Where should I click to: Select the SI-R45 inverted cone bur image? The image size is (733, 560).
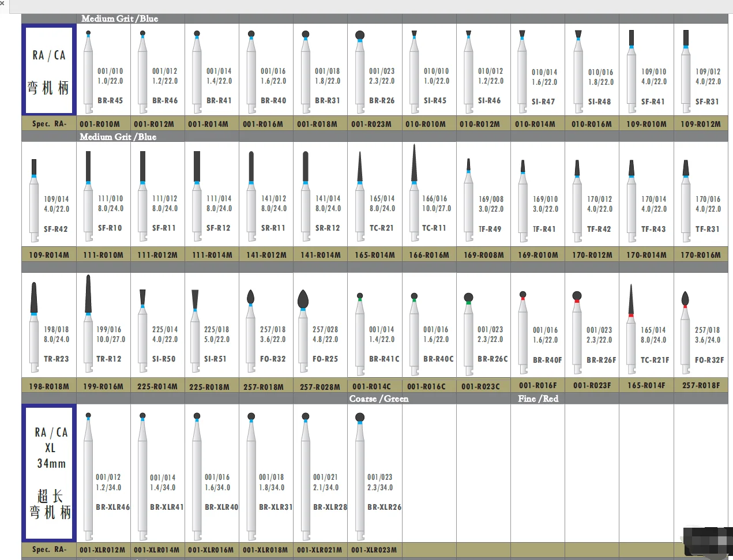click(x=414, y=72)
